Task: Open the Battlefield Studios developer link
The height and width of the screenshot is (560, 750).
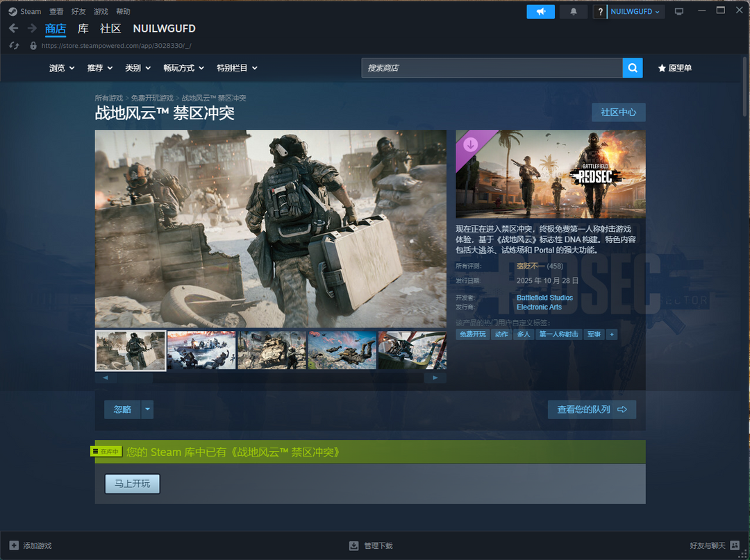Action: click(x=544, y=298)
